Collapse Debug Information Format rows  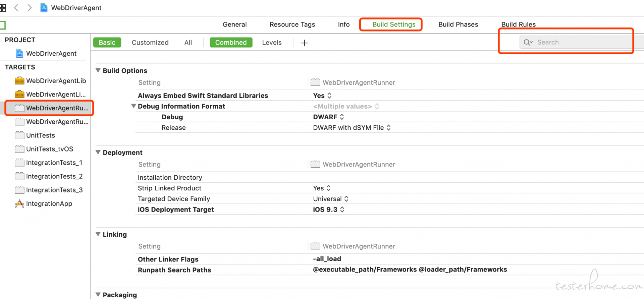133,106
